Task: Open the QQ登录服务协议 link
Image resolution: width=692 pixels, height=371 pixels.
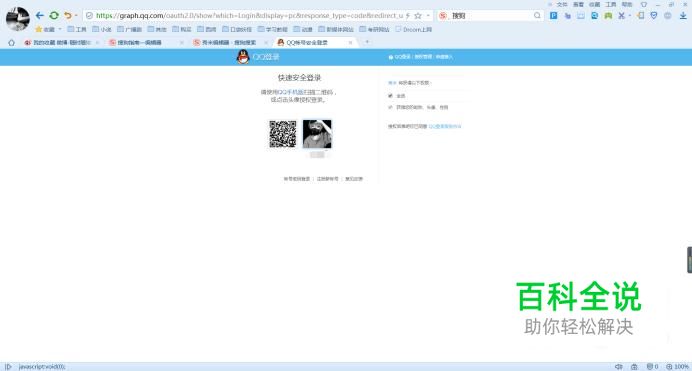Action: click(445, 126)
